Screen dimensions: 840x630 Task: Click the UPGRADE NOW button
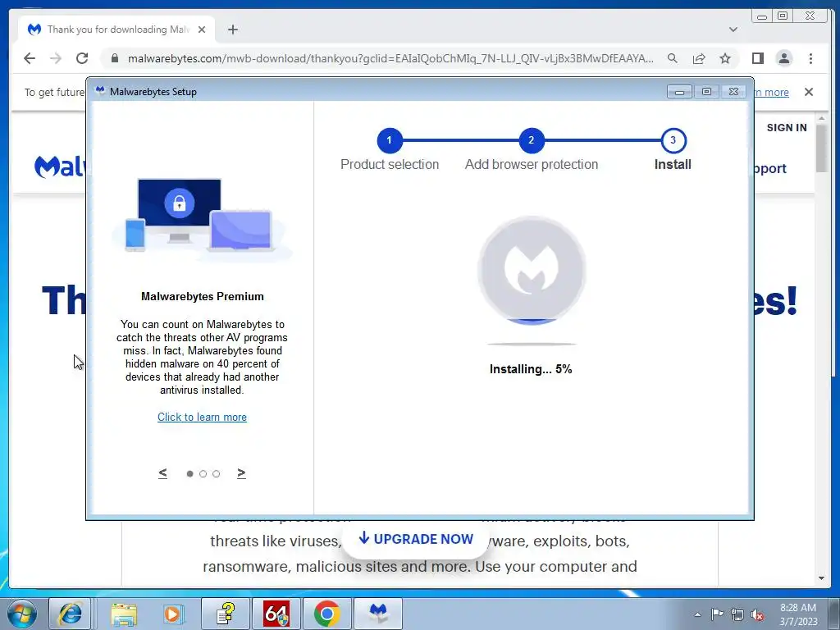click(416, 539)
